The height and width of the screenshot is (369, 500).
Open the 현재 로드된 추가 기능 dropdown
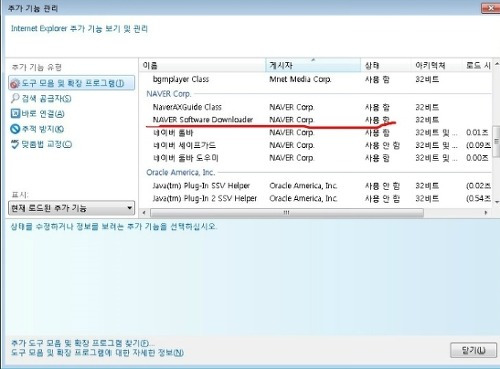coord(71,208)
